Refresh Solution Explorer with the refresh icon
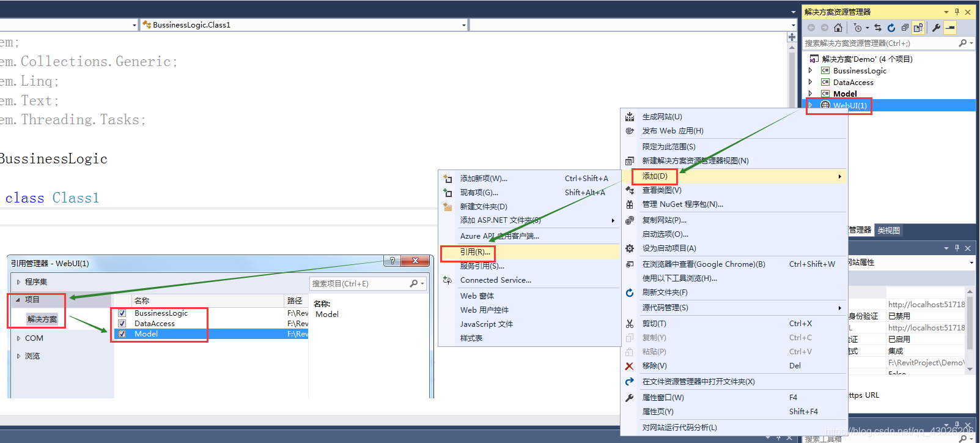The image size is (980, 443). [891, 28]
